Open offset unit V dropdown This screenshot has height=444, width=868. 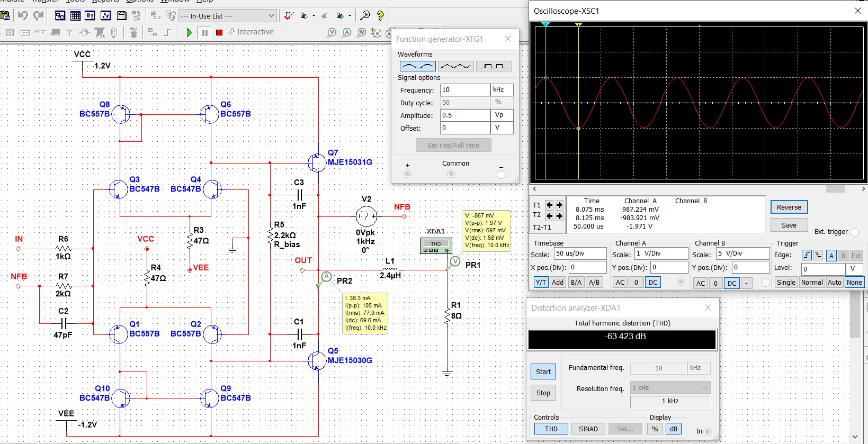(502, 128)
